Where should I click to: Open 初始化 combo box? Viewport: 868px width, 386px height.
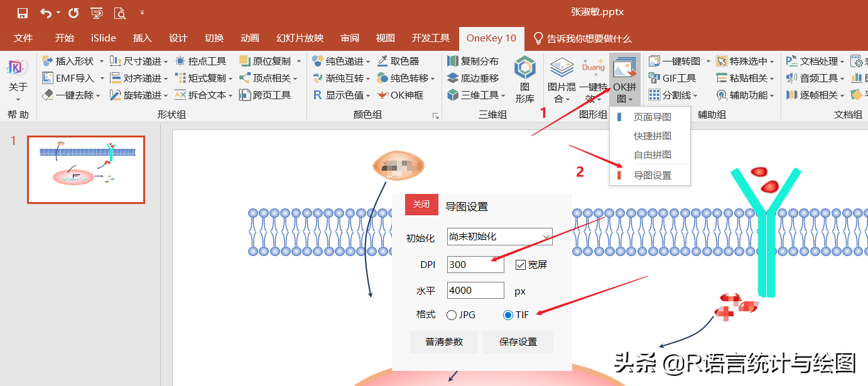500,237
